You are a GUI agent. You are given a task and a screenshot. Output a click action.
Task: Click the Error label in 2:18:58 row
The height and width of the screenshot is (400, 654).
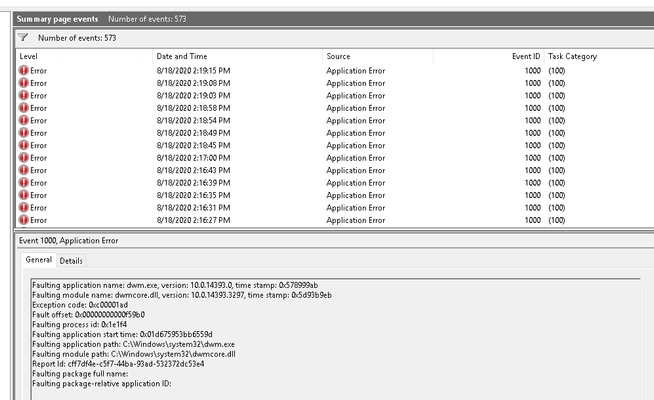(x=38, y=108)
